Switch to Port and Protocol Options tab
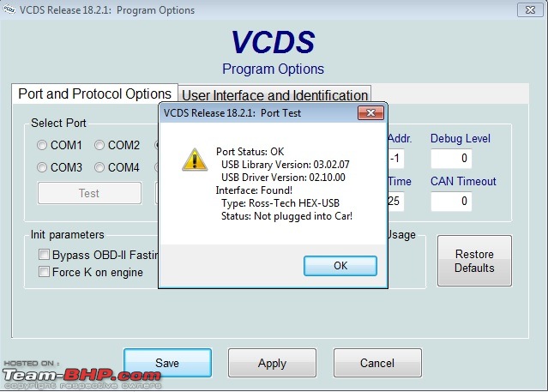 [94, 93]
